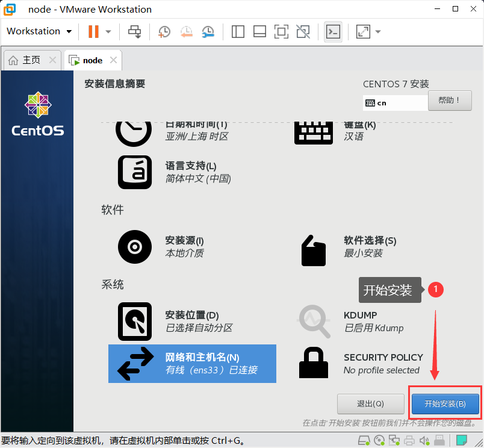Click the No profile selected text

(382, 370)
